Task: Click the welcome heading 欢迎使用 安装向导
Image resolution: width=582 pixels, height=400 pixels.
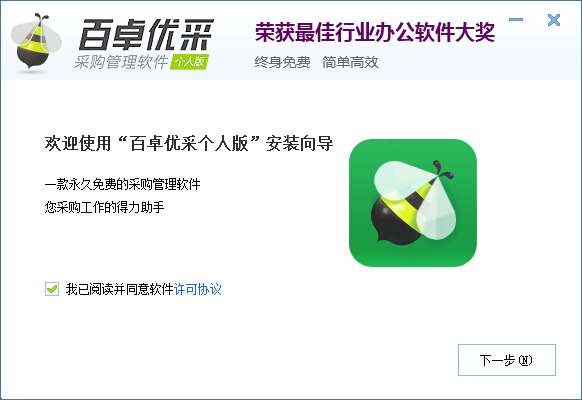Action: 189,143
